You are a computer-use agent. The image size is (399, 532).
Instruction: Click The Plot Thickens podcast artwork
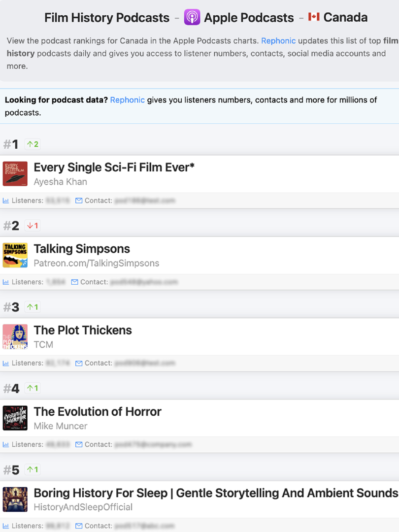coord(15,336)
